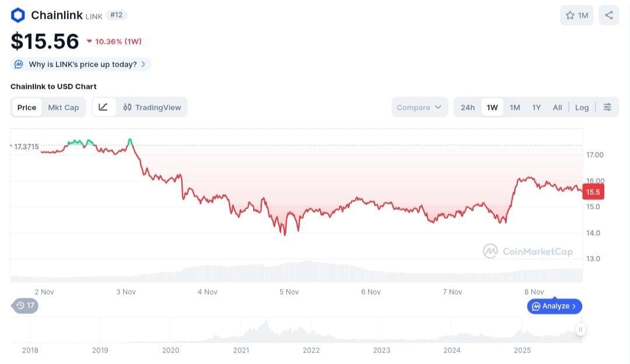Click the Chainlink logo icon
This screenshot has height=364, width=630.
click(x=18, y=15)
